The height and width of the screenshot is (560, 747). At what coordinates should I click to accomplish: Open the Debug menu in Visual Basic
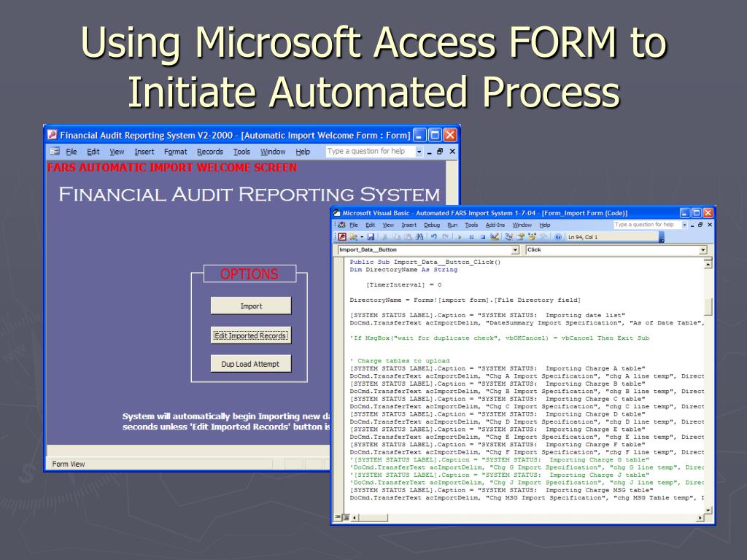(432, 225)
